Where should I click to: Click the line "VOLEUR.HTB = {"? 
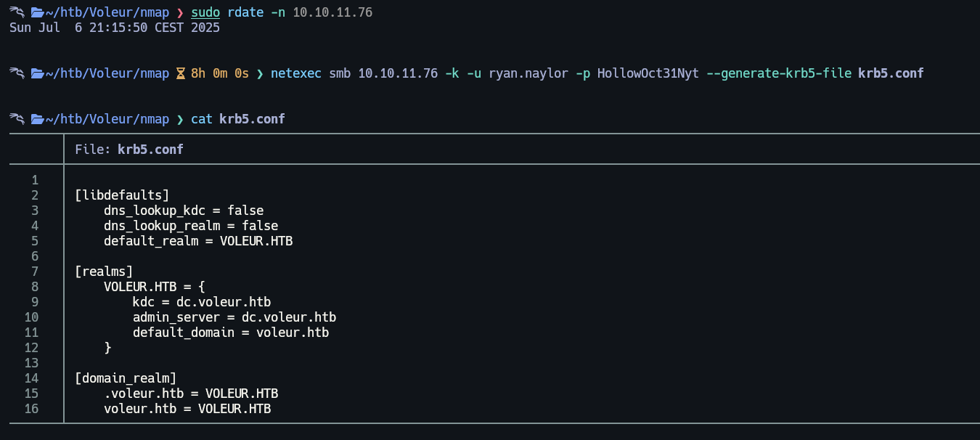pos(155,287)
